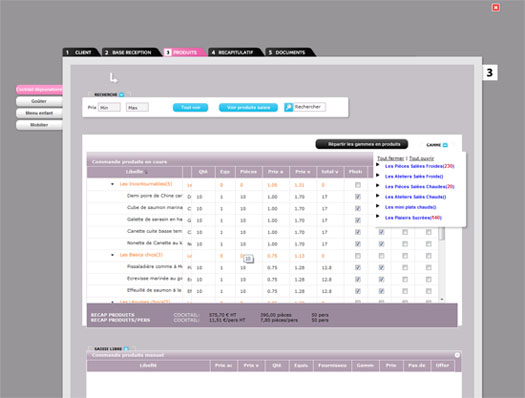Collapse the Les Basics chics(3) group
The height and width of the screenshot is (398, 525).
[112, 255]
